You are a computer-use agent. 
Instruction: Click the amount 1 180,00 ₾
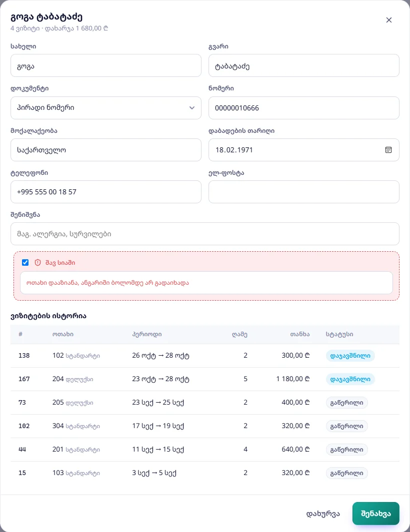(x=293, y=379)
